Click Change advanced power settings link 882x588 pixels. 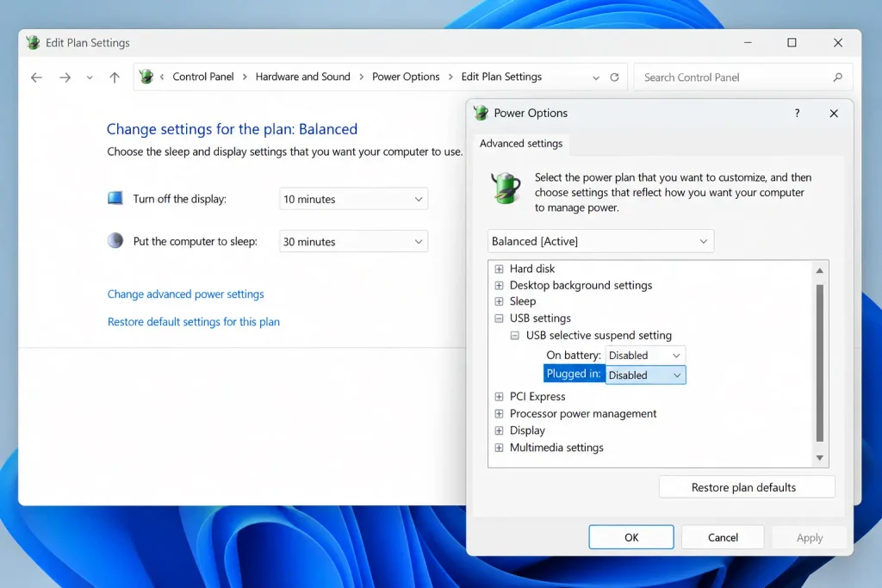[186, 294]
